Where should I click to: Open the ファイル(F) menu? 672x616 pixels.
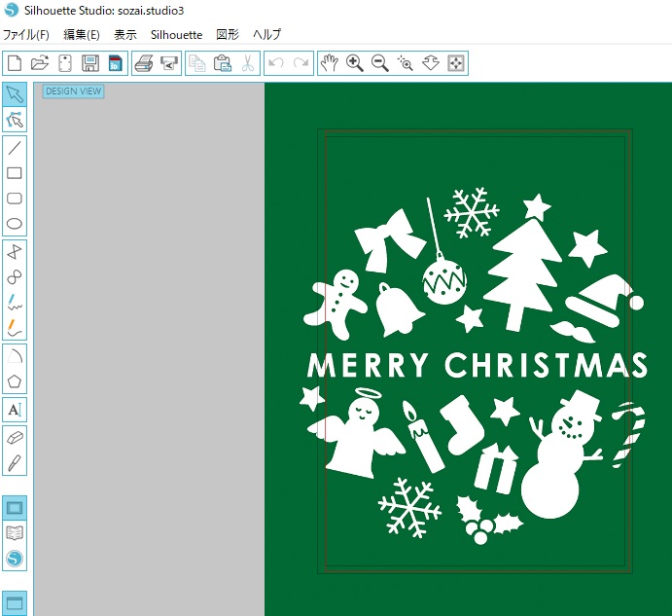coord(26,34)
